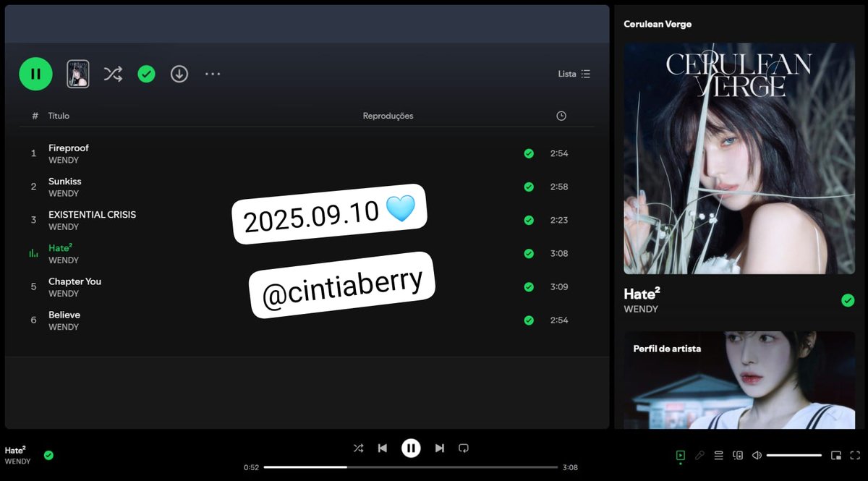Pause playback using the bottom white button
This screenshot has width=868, height=481.
point(411,448)
